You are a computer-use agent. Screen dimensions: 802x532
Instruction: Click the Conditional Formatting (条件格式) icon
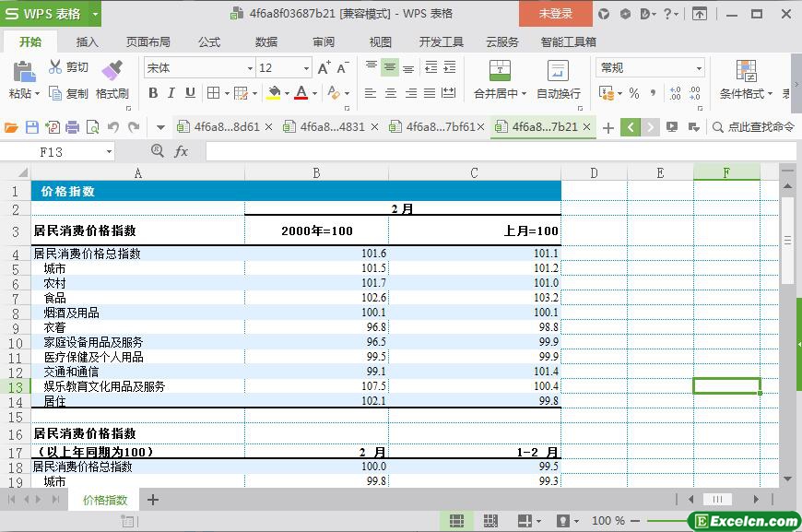pyautogui.click(x=746, y=71)
